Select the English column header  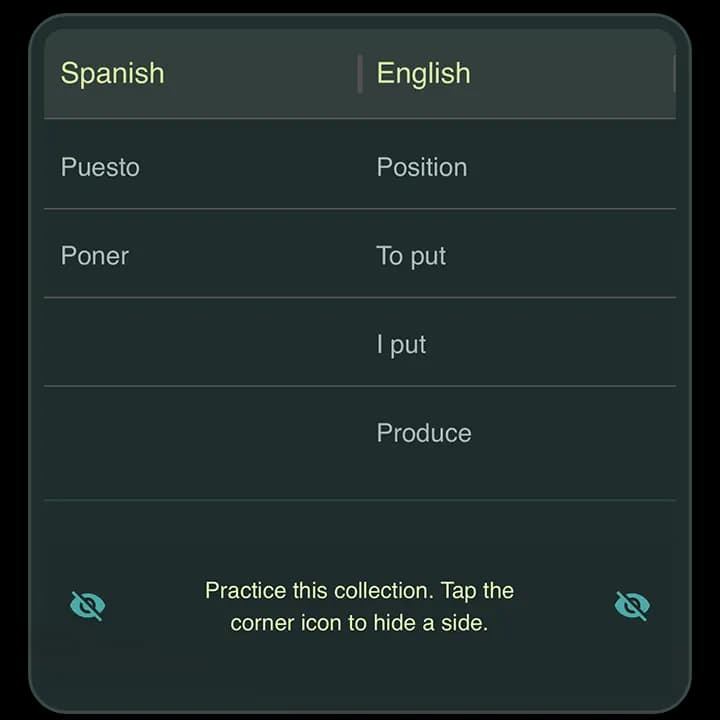click(423, 73)
